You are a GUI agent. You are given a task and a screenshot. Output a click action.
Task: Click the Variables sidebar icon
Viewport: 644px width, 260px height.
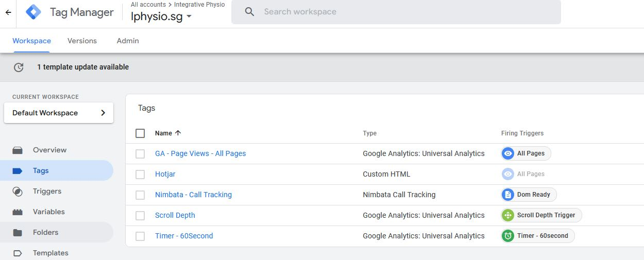pyautogui.click(x=18, y=212)
